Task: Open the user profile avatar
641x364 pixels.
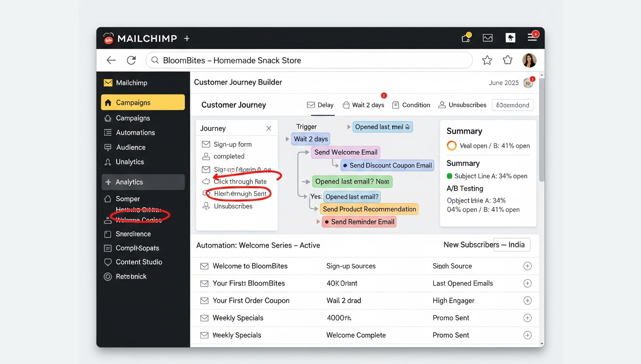Action: click(529, 60)
